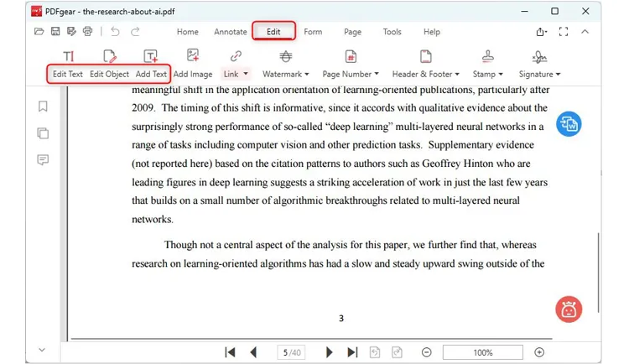
Task: Click the Watermark icon
Action: (x=286, y=56)
